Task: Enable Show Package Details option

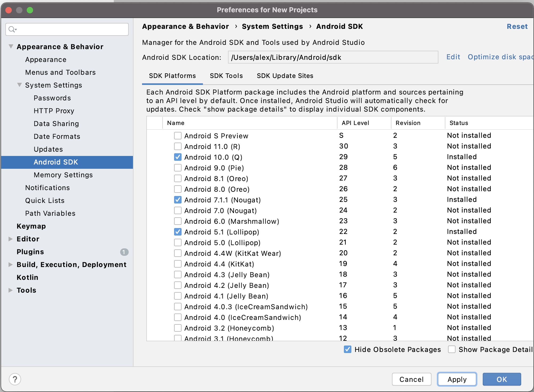Action: tap(452, 349)
